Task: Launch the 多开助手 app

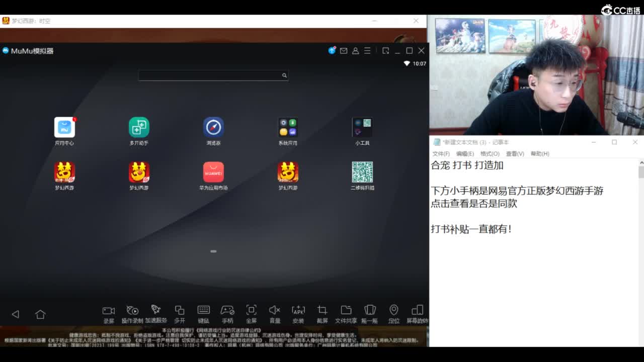Action: [x=139, y=128]
